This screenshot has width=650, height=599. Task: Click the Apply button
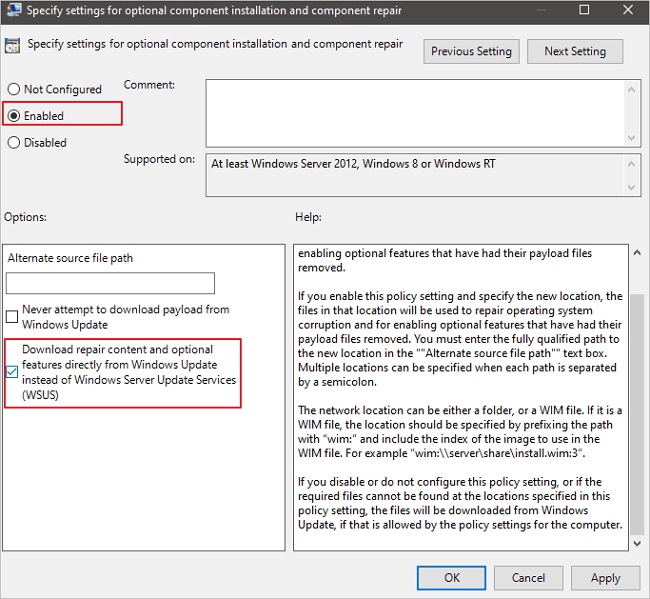(x=605, y=577)
